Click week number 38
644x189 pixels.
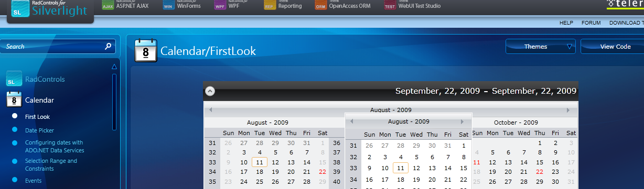coord(336,162)
